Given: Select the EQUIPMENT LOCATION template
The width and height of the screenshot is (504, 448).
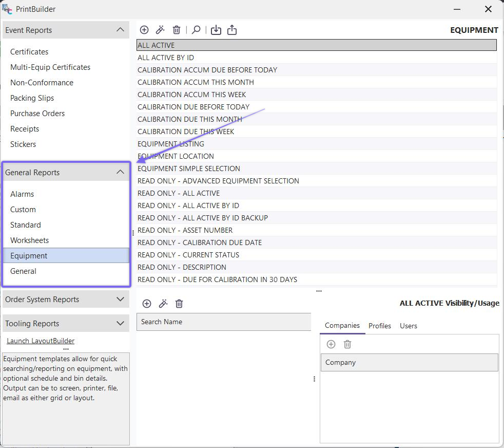Looking at the screenshot, I should click(176, 156).
